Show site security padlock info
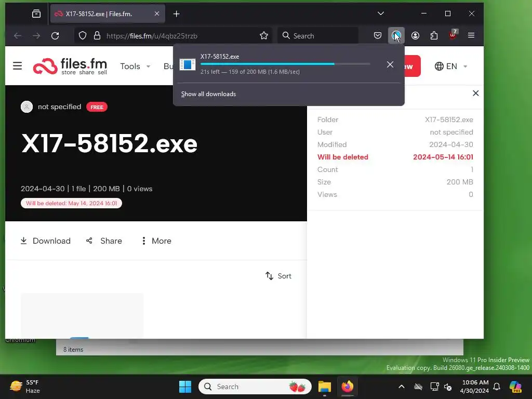The width and height of the screenshot is (532, 399). (x=97, y=36)
